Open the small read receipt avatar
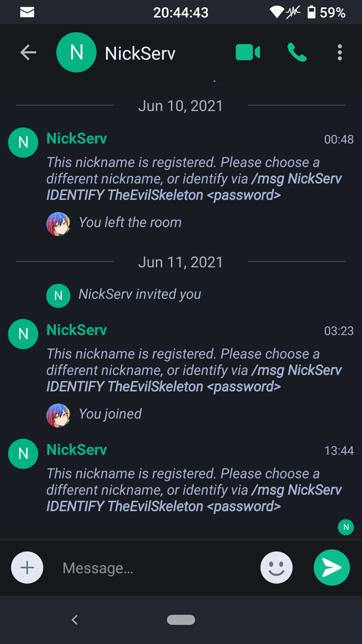362x644 pixels. [x=346, y=527]
